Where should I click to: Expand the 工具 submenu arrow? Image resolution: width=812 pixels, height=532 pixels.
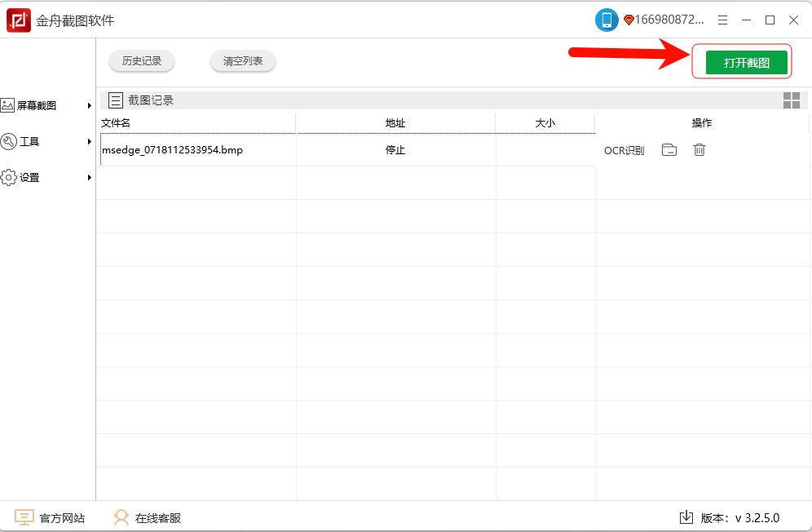point(90,141)
